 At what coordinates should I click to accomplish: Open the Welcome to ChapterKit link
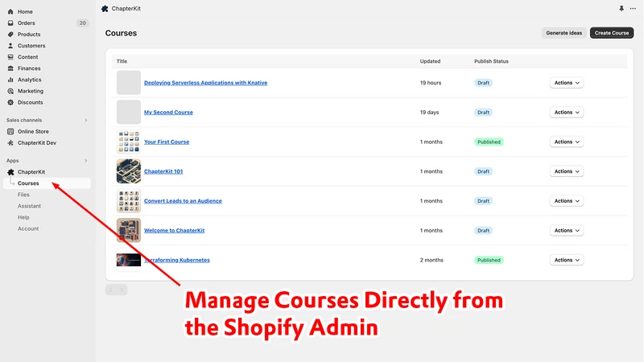174,231
